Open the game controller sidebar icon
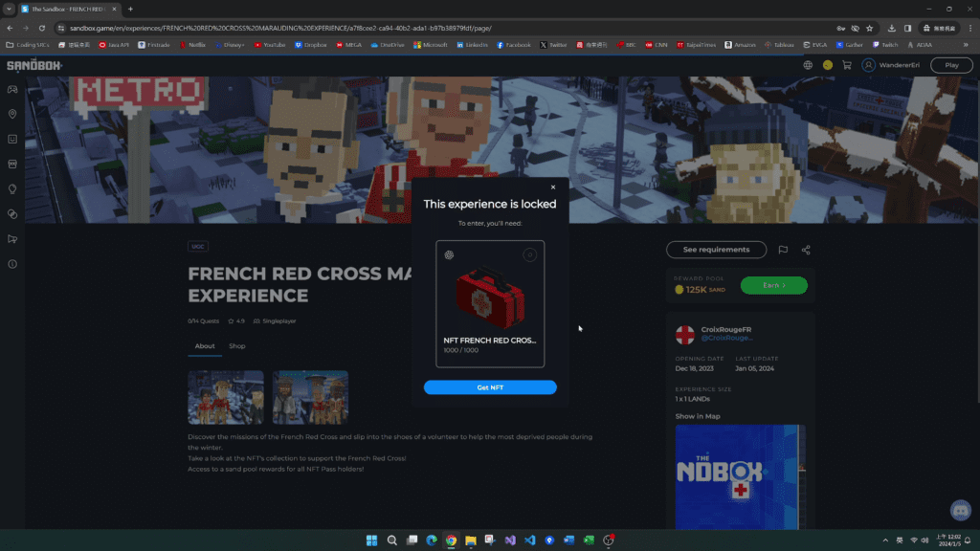The image size is (980, 551). tap(12, 89)
